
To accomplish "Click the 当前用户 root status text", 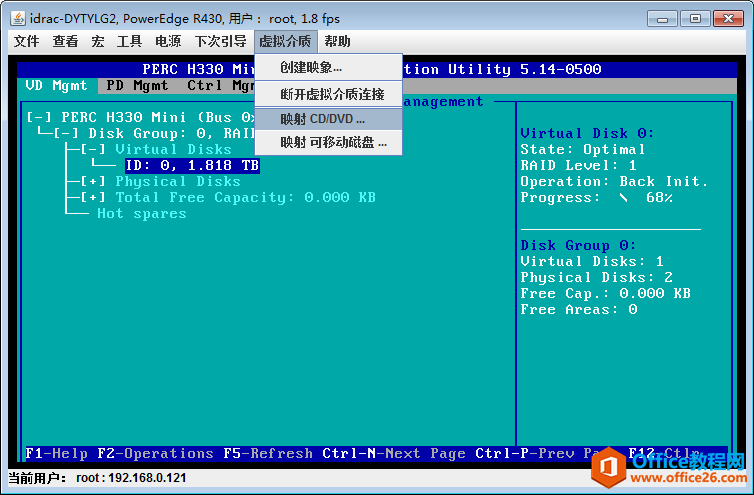I will pos(97,478).
